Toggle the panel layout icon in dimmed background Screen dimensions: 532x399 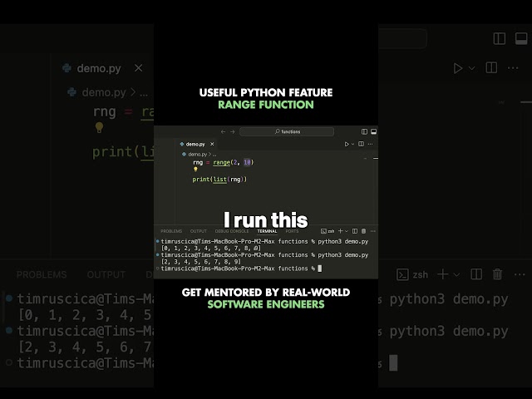521,38
